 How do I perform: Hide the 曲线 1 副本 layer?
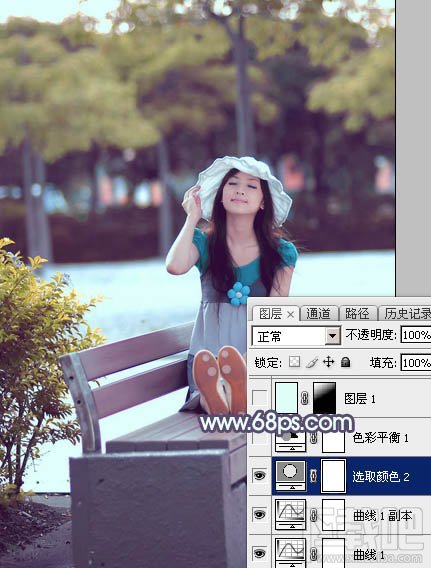(x=260, y=514)
